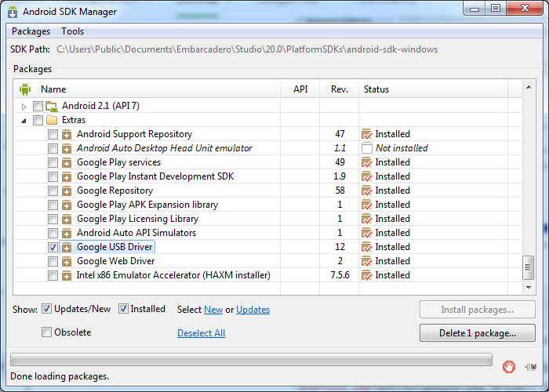Click the red stop hand icon
549x392 pixels.
[x=509, y=367]
